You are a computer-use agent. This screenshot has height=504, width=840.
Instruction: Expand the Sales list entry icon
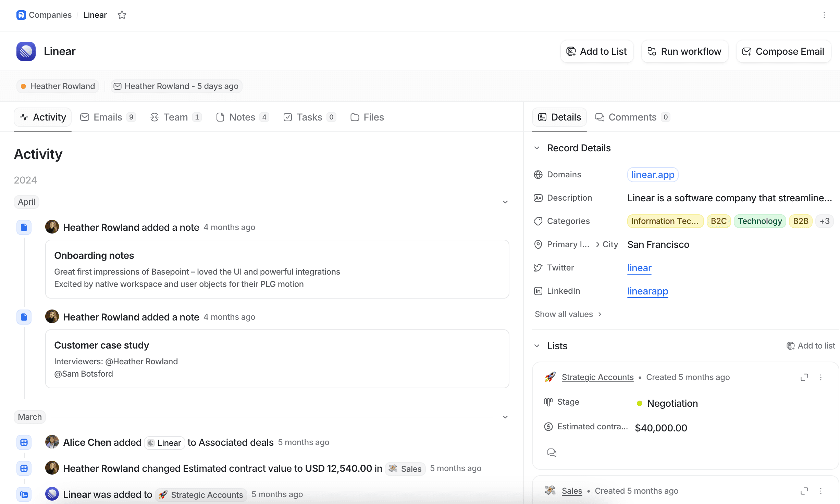pyautogui.click(x=804, y=491)
